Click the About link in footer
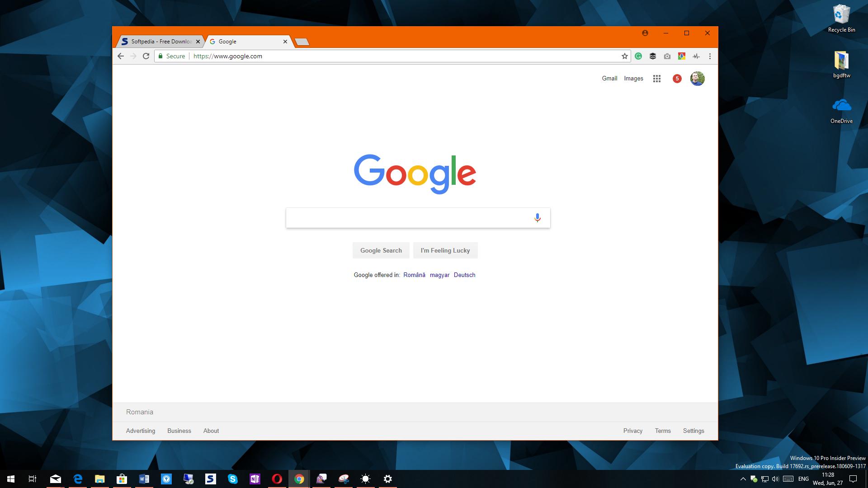Viewport: 868px width, 488px height. coord(211,431)
